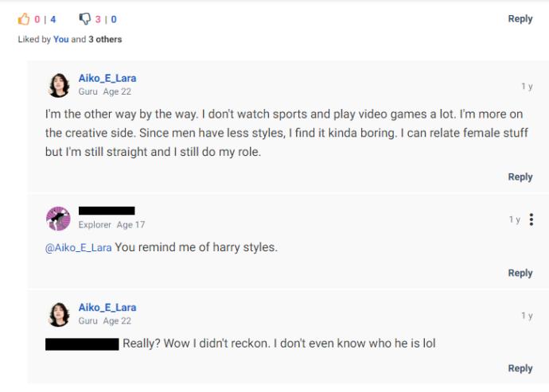Open Aiko_E_Lara profile from bottom comment username
549x392 pixels.
coord(107,307)
